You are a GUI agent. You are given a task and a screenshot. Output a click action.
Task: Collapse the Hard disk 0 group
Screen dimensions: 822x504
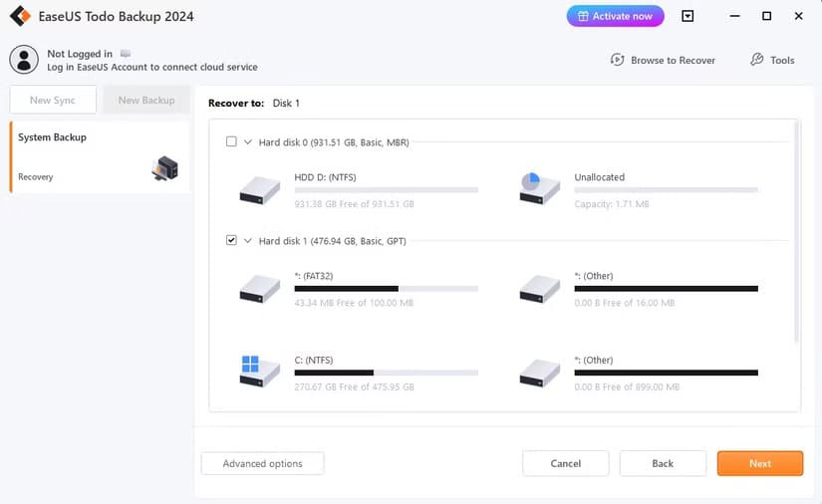tap(248, 142)
